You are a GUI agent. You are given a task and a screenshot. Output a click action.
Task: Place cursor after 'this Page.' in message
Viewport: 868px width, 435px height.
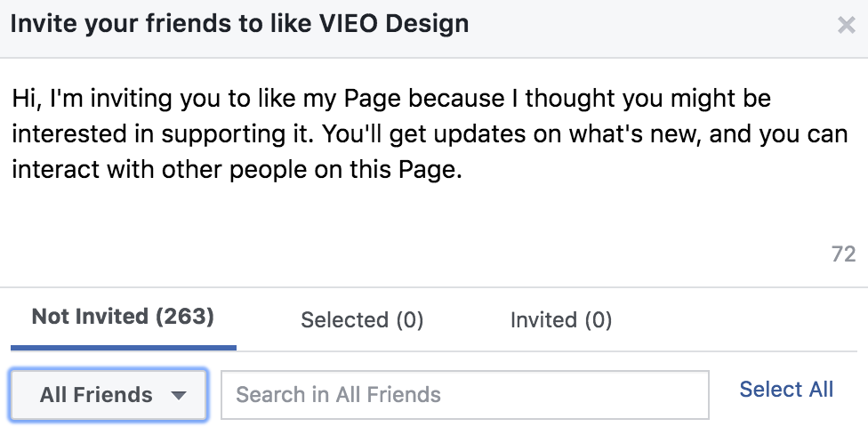click(x=462, y=169)
